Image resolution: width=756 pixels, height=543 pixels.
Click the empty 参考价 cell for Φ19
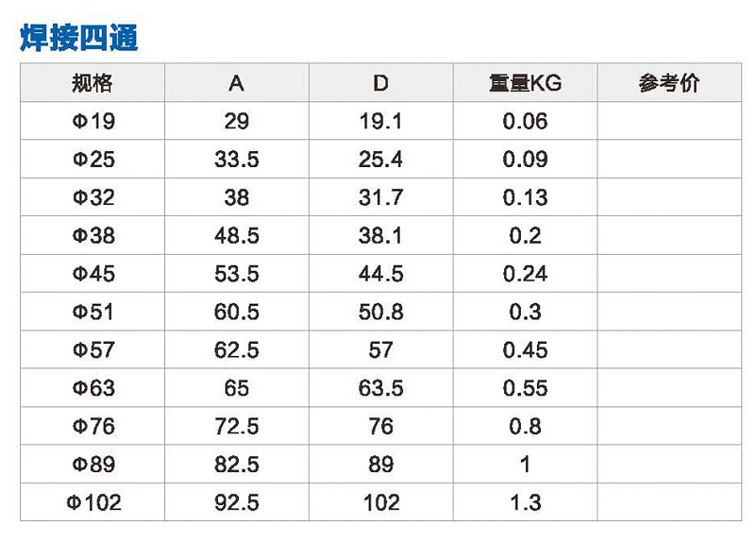point(669,121)
